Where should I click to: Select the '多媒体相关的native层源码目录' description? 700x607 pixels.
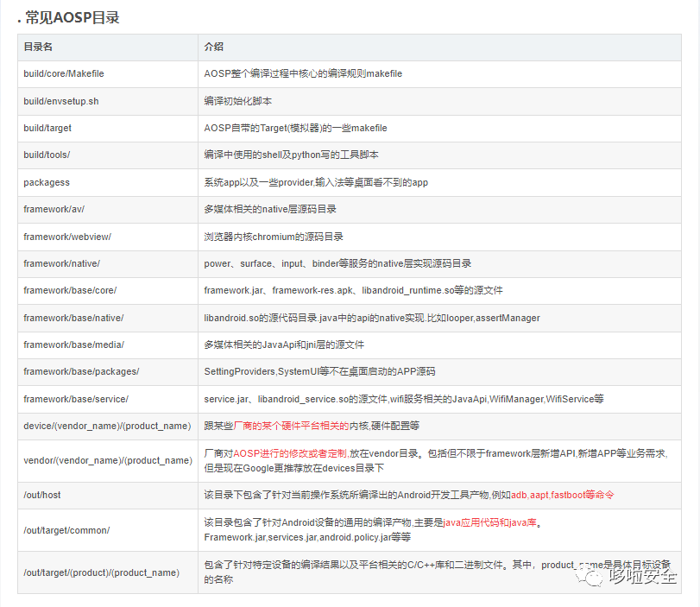[x=270, y=209]
